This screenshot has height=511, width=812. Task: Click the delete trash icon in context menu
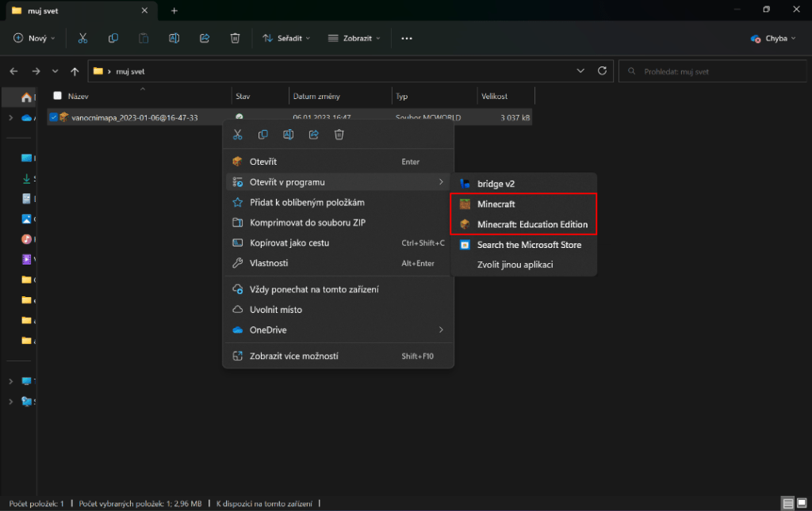click(x=339, y=135)
